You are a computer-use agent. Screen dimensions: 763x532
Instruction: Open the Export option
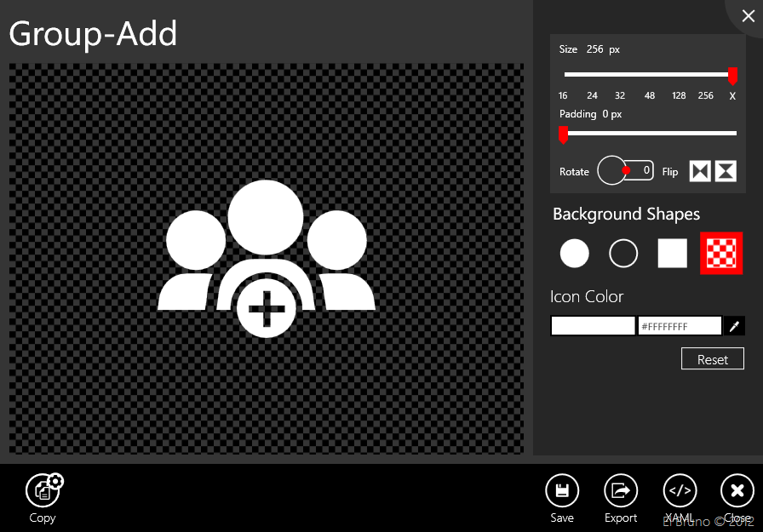coord(621,490)
